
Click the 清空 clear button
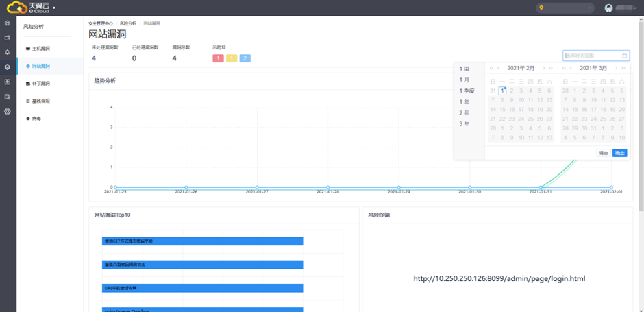pos(603,153)
